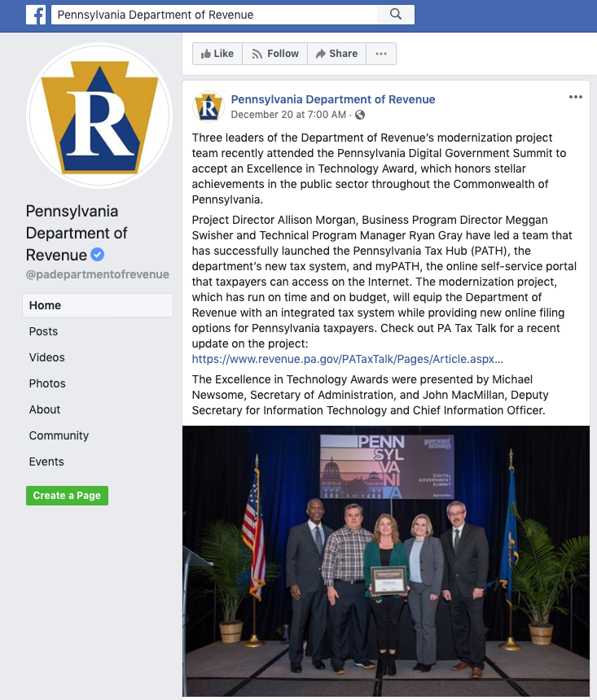Select the Community sidebar item
This screenshot has width=597, height=700.
coord(59,435)
